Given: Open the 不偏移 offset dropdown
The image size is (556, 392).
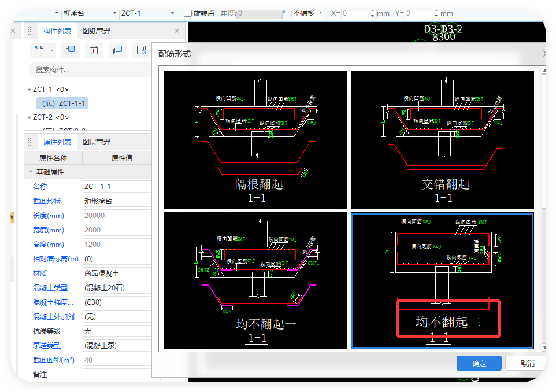Looking at the screenshot, I should coord(308,13).
